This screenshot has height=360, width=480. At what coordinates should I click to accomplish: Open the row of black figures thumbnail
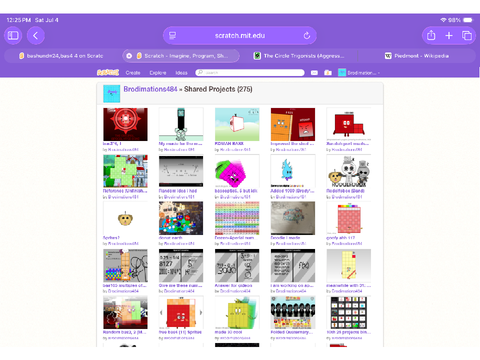[293, 312]
